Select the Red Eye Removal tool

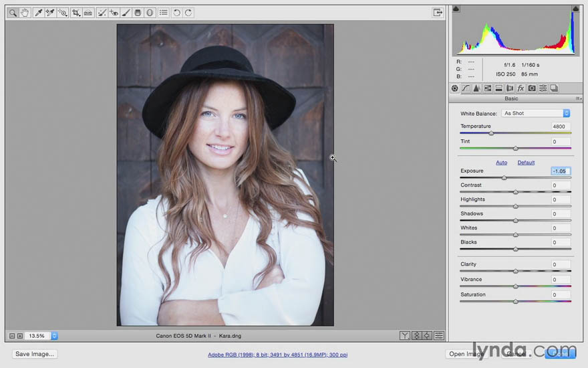[x=114, y=13]
